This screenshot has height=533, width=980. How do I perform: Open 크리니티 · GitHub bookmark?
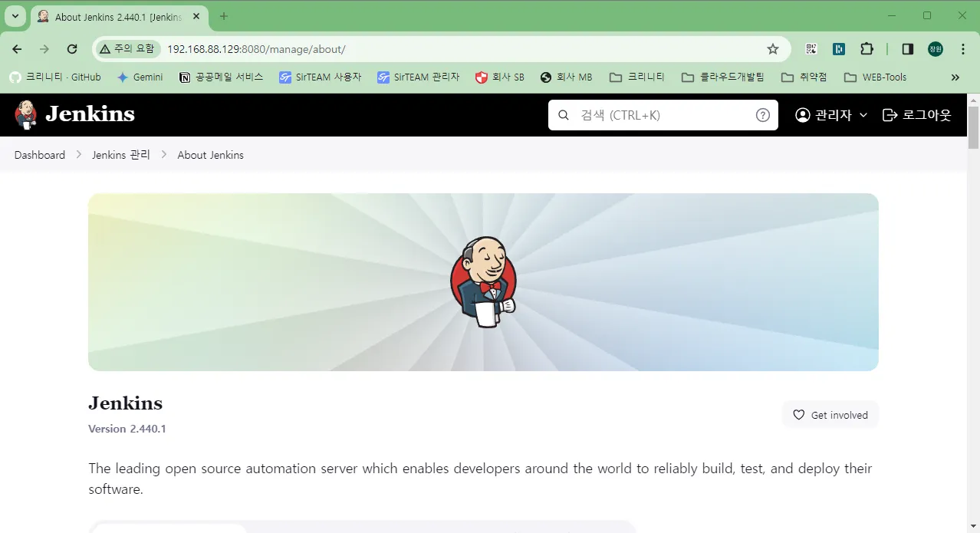click(55, 77)
